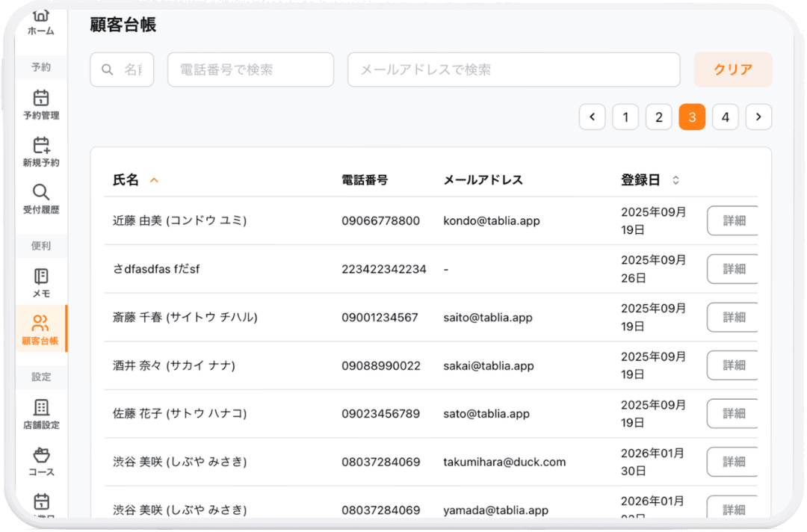This screenshot has width=807, height=532.
Task: Open 受付履歴 search icon in sidebar
Action: 41,192
